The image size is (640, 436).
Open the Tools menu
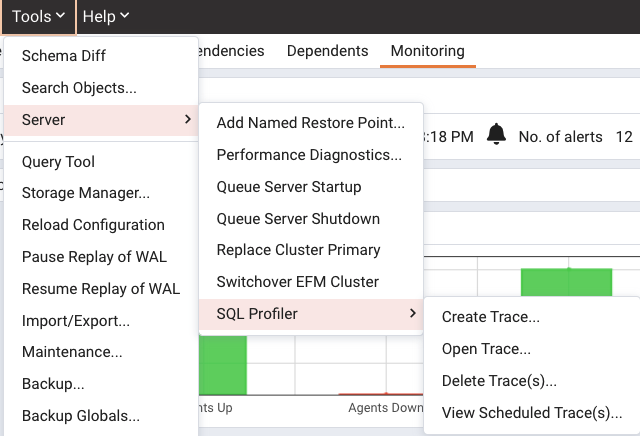pos(38,17)
